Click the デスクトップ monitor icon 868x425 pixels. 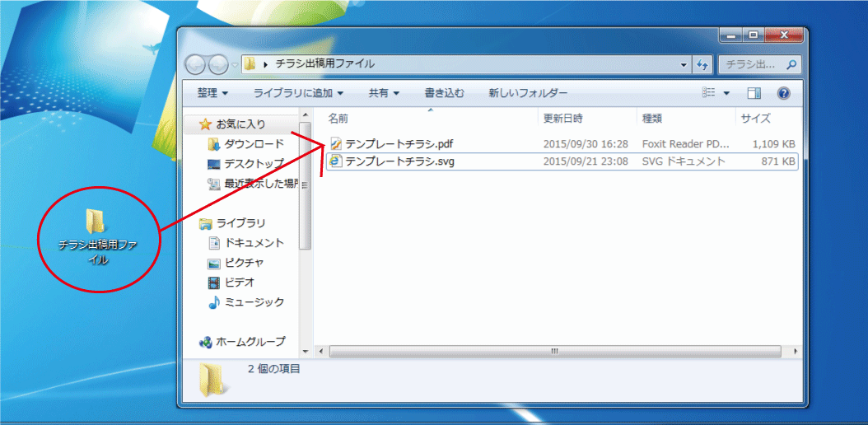pos(213,165)
